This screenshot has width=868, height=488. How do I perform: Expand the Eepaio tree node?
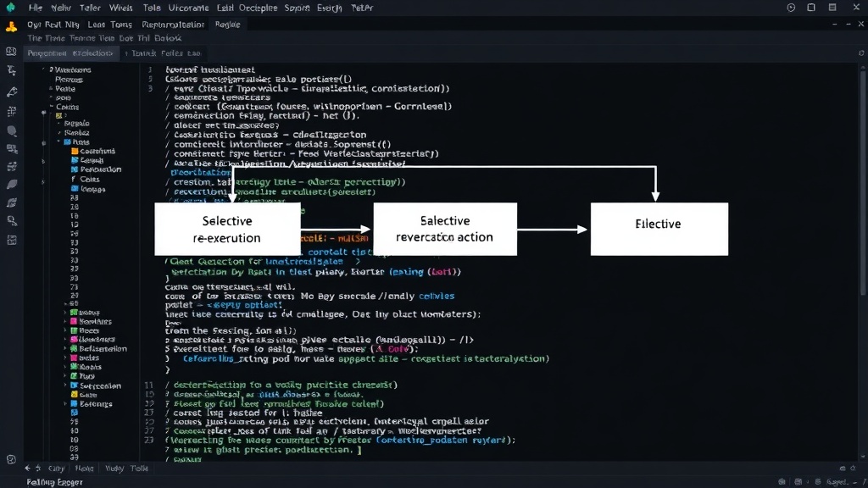(x=58, y=124)
